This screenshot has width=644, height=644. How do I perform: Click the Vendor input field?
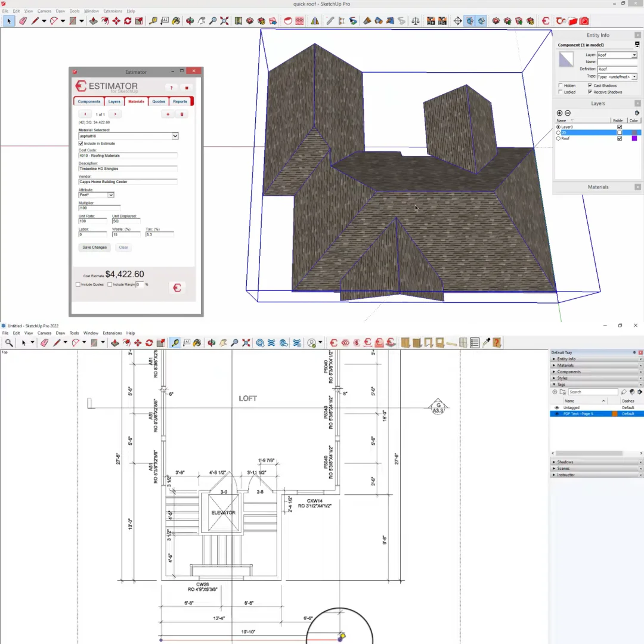128,182
